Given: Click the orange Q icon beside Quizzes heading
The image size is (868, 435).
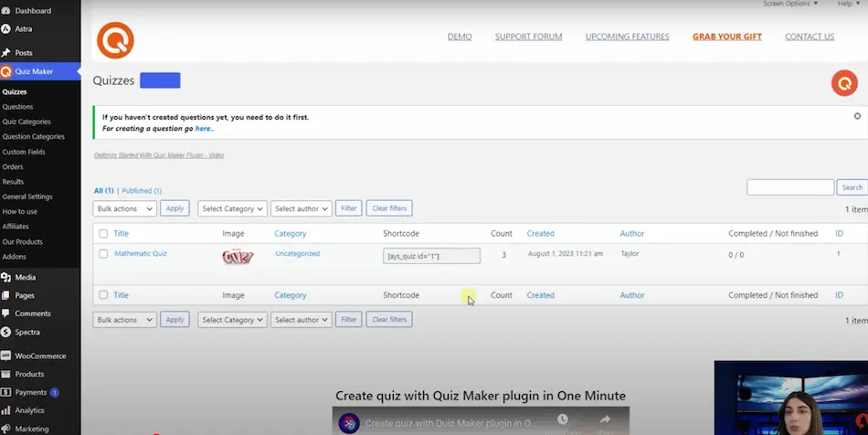Looking at the screenshot, I should [x=844, y=83].
